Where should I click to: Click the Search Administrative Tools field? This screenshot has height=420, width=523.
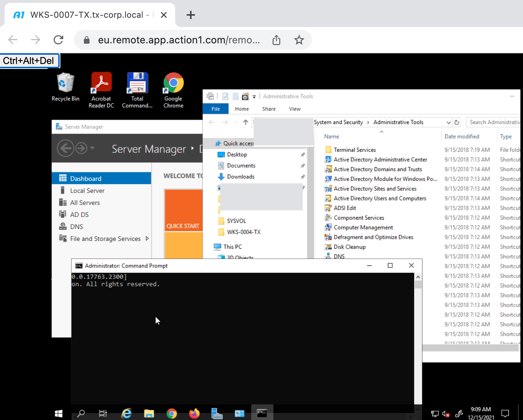[x=495, y=122]
